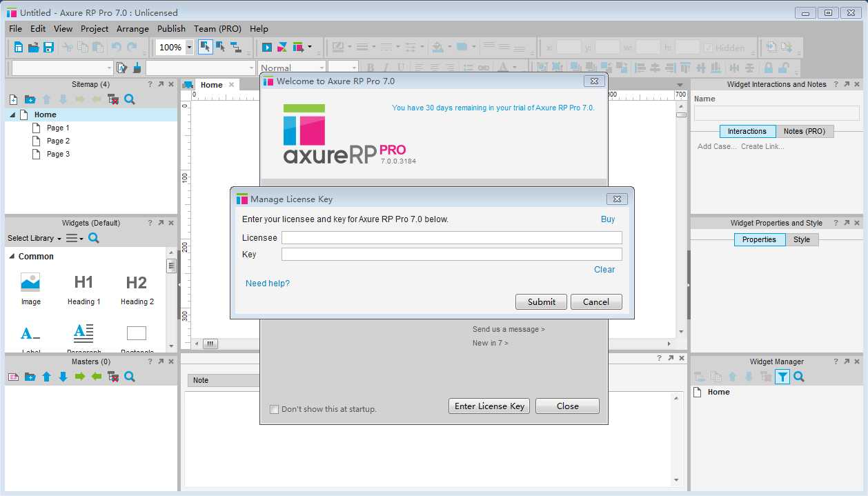
Task: Click the Submit button in license dialog
Action: (542, 301)
